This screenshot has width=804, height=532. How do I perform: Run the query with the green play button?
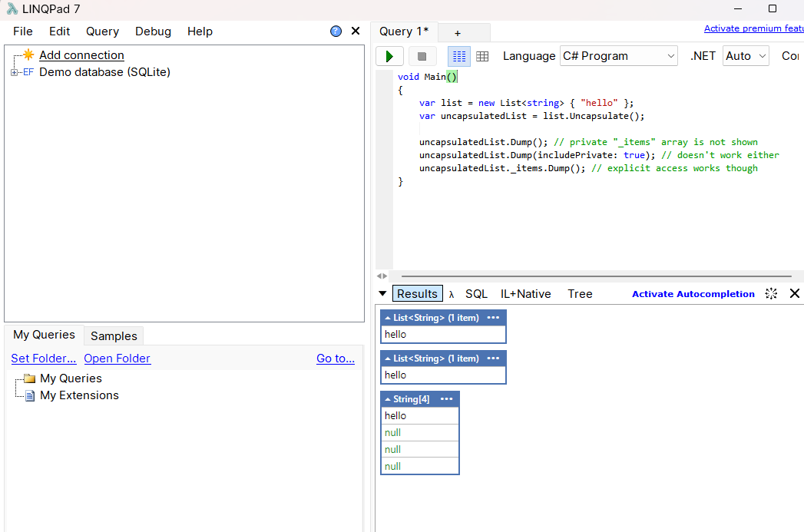[x=389, y=56]
